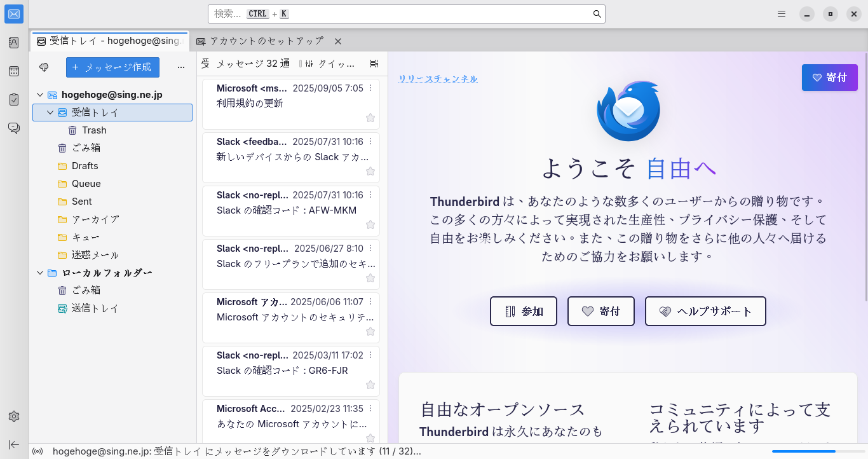Click the ヘルプサポート button
The height and width of the screenshot is (459, 868).
coord(705,312)
